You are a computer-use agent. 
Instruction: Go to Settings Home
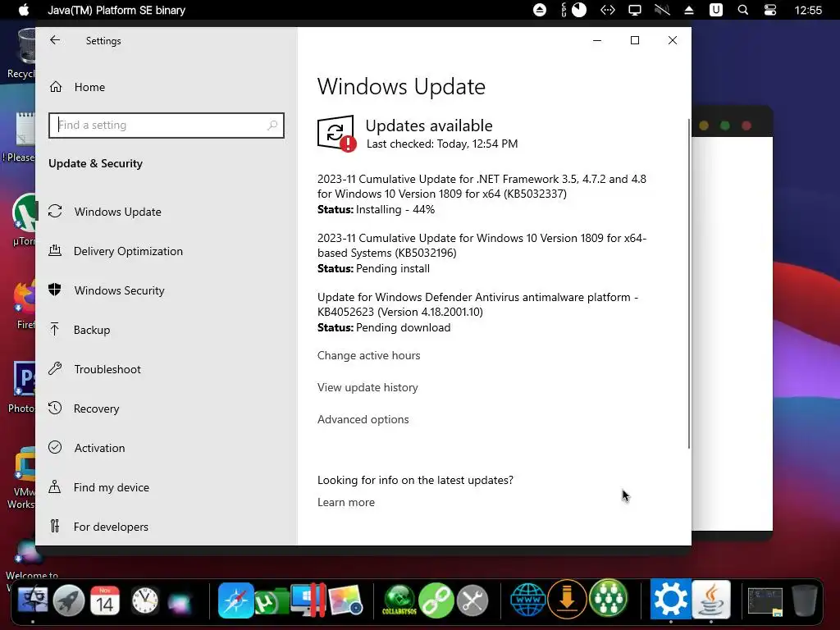89,87
